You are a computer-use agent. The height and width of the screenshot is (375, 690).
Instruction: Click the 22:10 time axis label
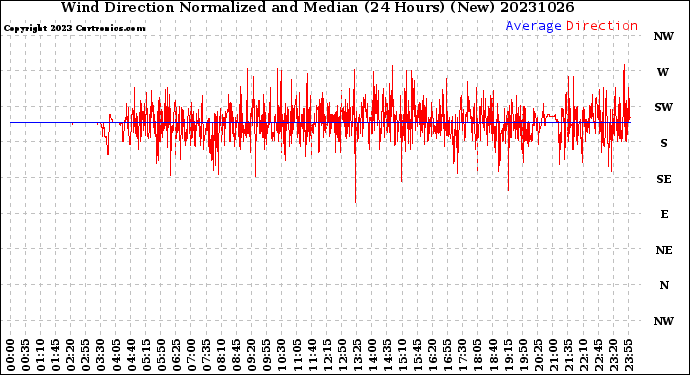click(584, 355)
